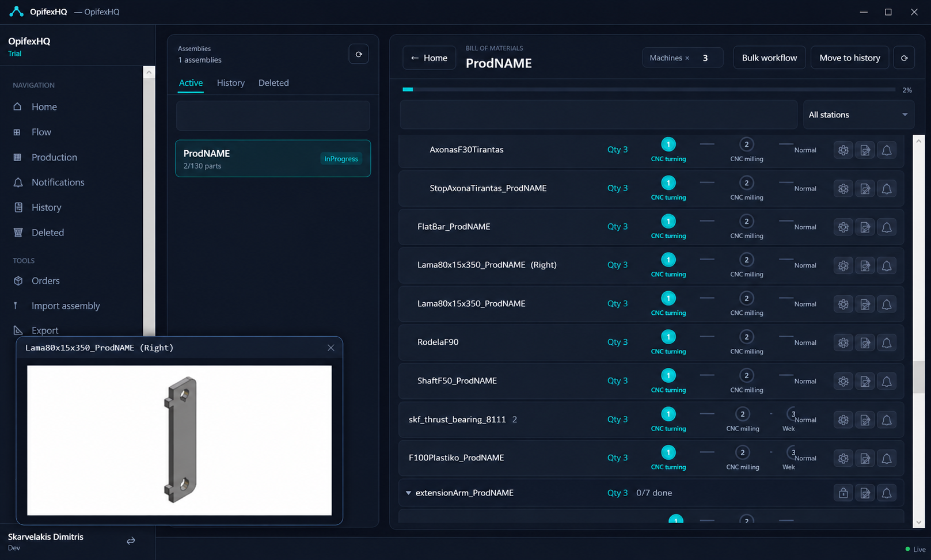Refresh the Assemblies list
The height and width of the screenshot is (560, 931).
point(359,54)
